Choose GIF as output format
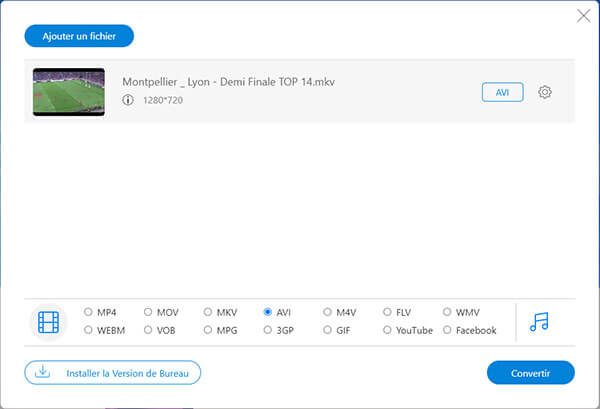 pyautogui.click(x=328, y=330)
